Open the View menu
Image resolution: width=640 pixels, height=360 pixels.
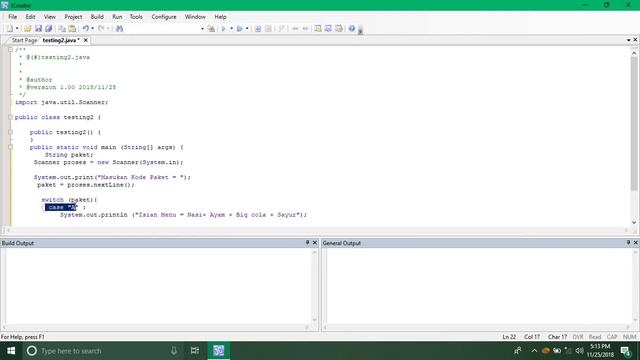pyautogui.click(x=50, y=17)
